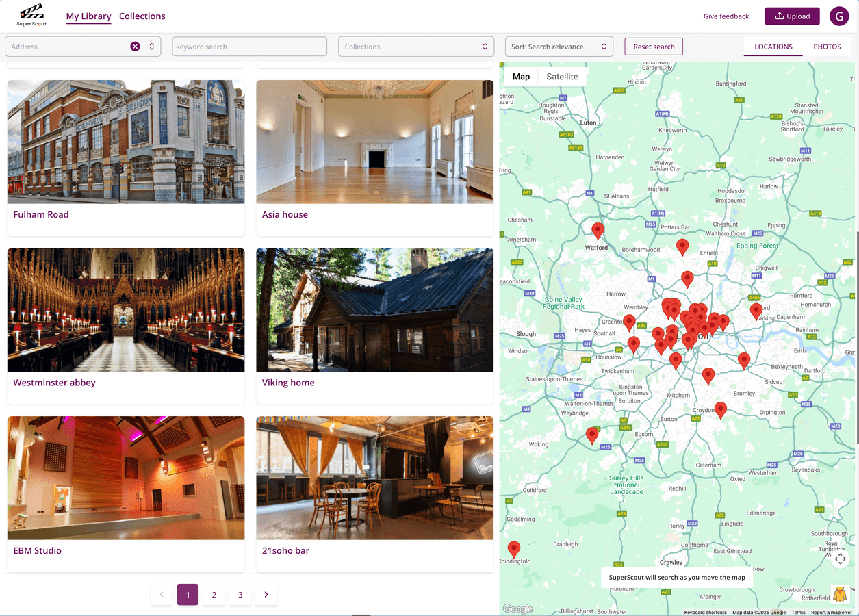Open the Westminster abbey location photo
This screenshot has width=859, height=616.
tap(126, 310)
